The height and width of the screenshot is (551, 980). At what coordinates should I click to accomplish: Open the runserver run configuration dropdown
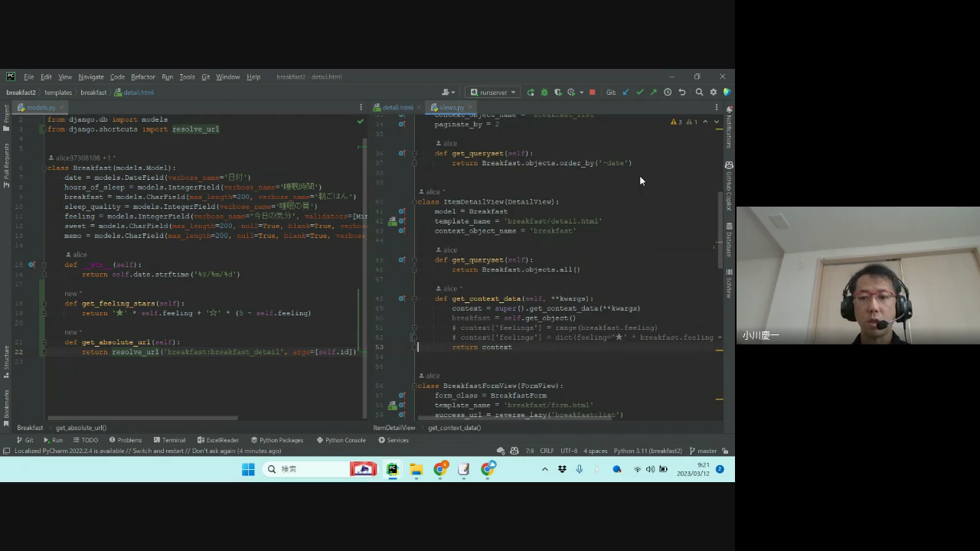coord(493,93)
